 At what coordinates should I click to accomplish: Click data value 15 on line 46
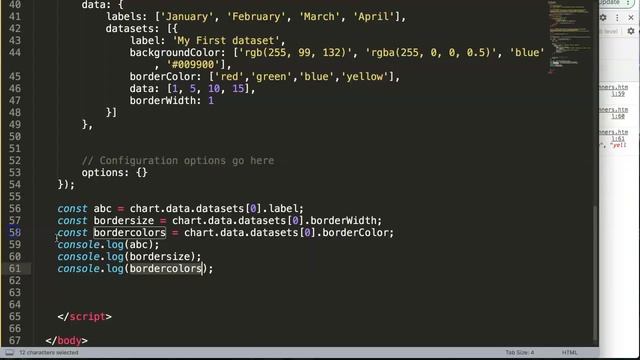(238, 89)
